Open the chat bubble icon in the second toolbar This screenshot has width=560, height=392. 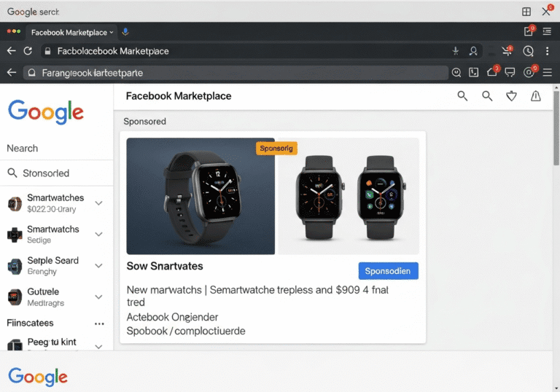tap(510, 73)
